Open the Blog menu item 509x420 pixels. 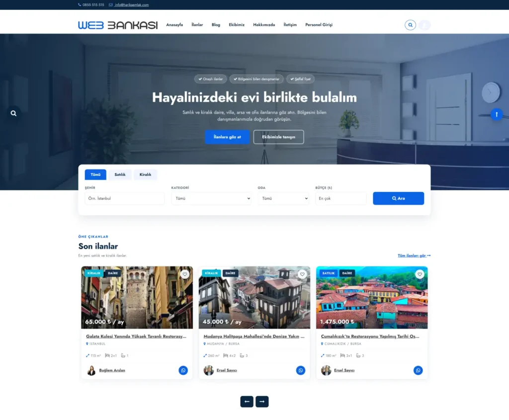point(216,25)
